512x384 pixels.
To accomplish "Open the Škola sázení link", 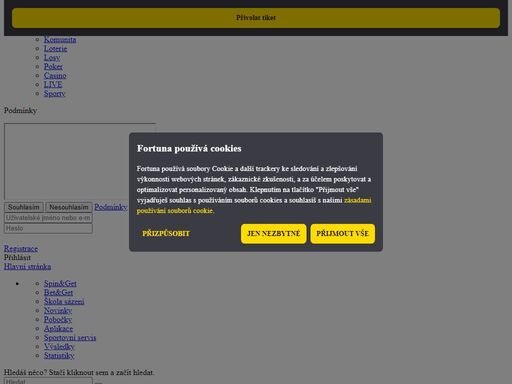I will (64, 302).
